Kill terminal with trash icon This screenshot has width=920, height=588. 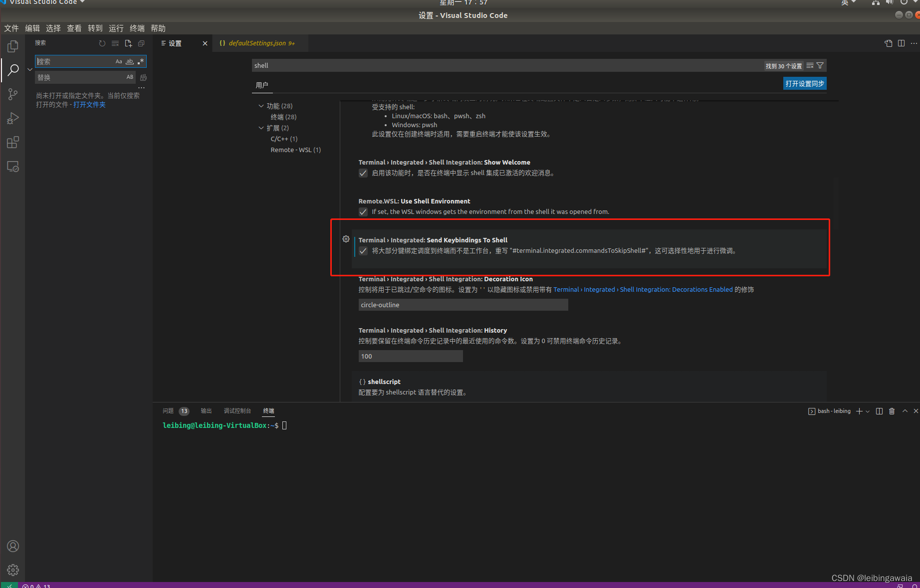pos(892,411)
